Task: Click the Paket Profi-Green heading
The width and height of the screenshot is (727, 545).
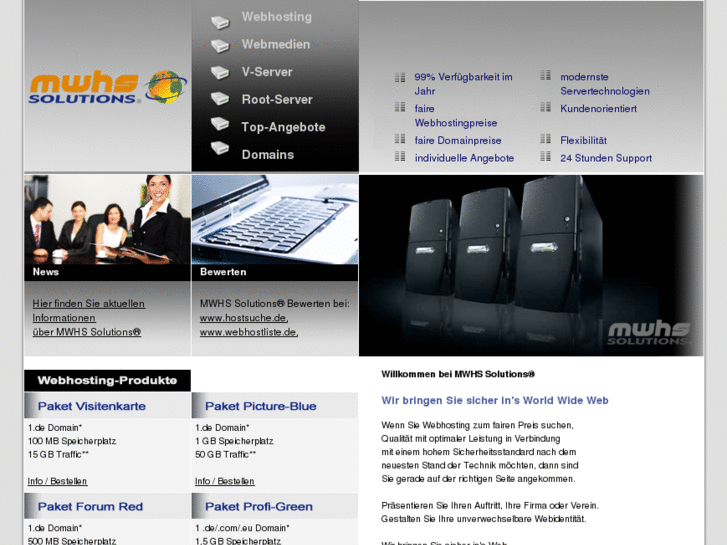Action: [259, 507]
